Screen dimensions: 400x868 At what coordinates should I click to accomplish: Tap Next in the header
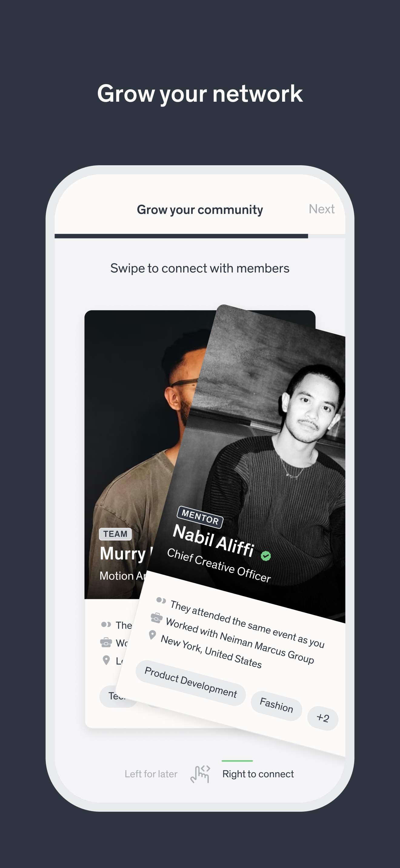pyautogui.click(x=322, y=209)
